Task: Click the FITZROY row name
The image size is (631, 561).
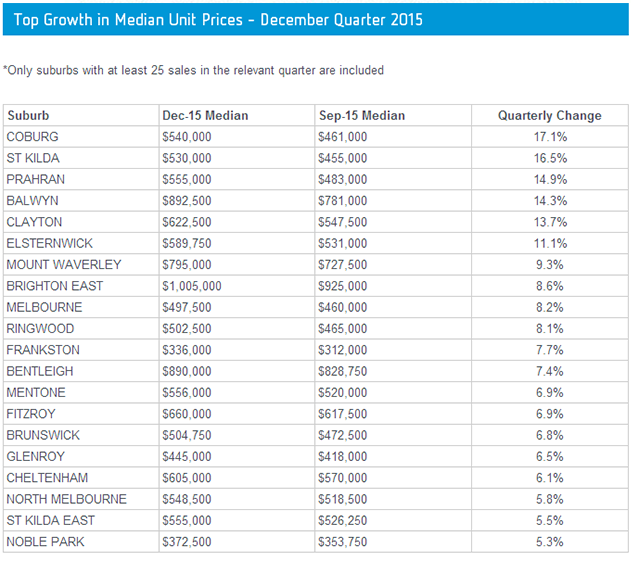Action: point(33,414)
